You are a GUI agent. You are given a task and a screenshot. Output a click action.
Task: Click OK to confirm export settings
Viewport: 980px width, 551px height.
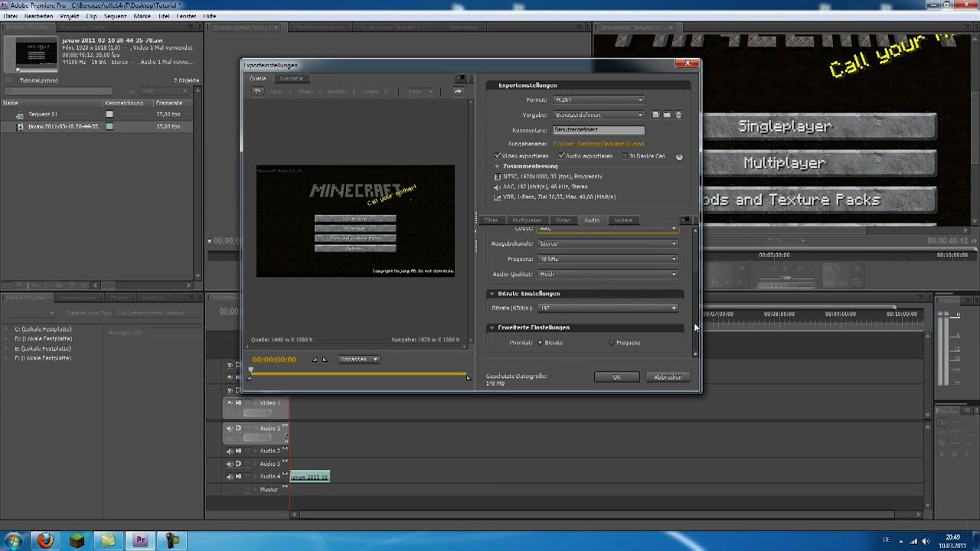click(616, 377)
